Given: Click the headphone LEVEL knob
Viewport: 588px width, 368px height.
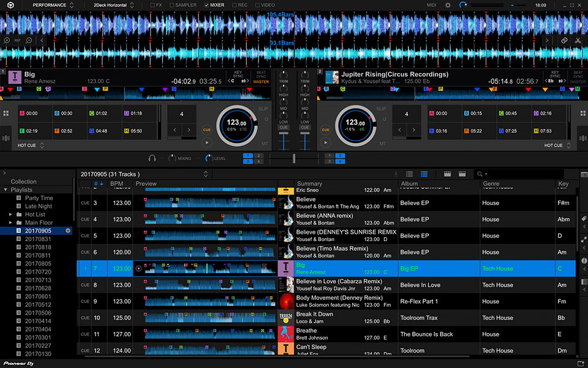Looking at the screenshot, I should point(208,158).
